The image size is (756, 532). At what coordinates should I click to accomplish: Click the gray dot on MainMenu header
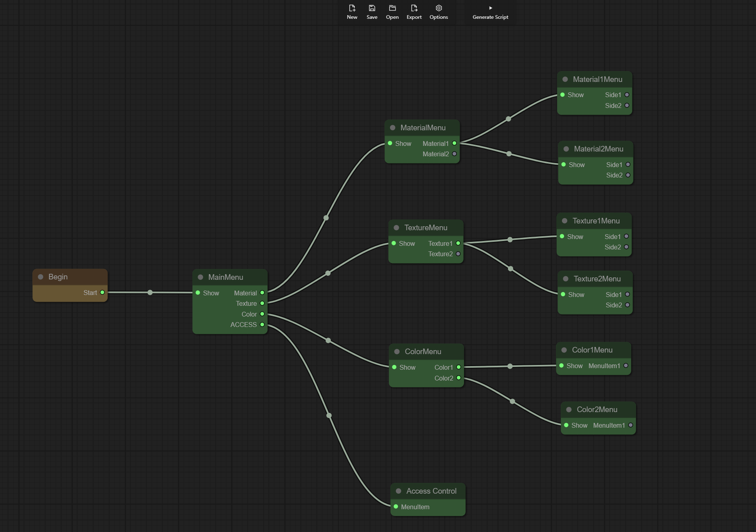[201, 277]
